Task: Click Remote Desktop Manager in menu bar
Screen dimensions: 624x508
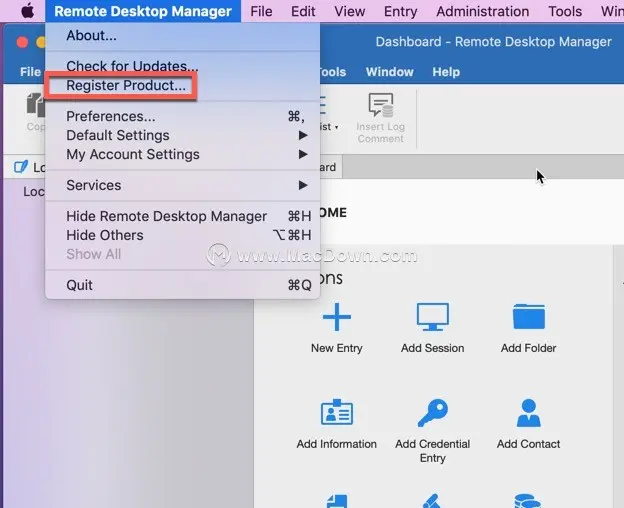Action: 143,11
